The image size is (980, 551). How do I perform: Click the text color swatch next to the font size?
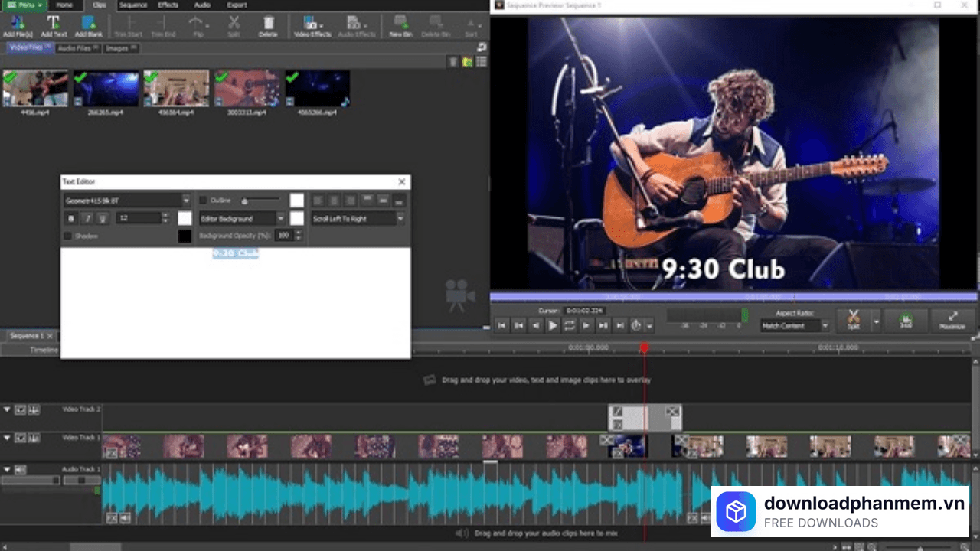[x=185, y=219]
